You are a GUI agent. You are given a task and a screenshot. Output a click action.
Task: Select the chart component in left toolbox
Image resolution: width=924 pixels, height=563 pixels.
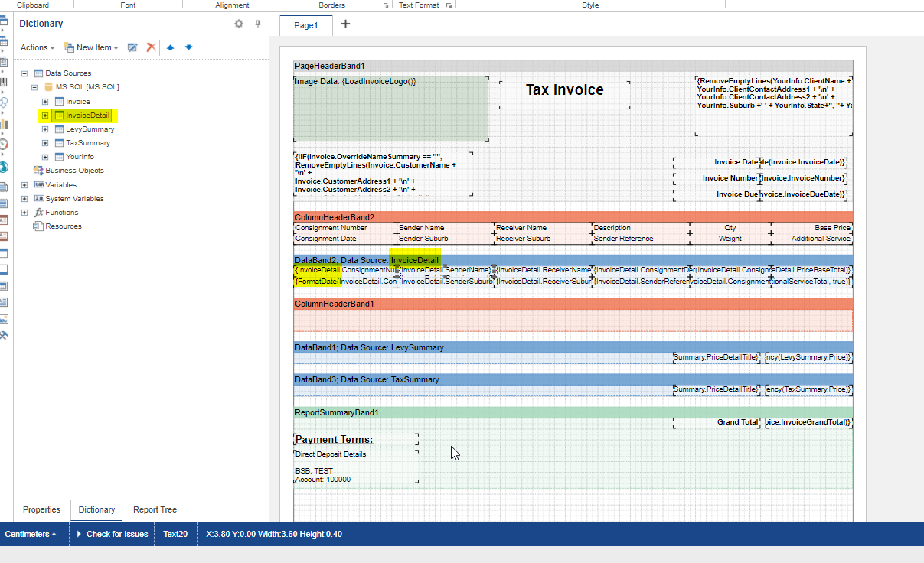pyautogui.click(x=4, y=122)
